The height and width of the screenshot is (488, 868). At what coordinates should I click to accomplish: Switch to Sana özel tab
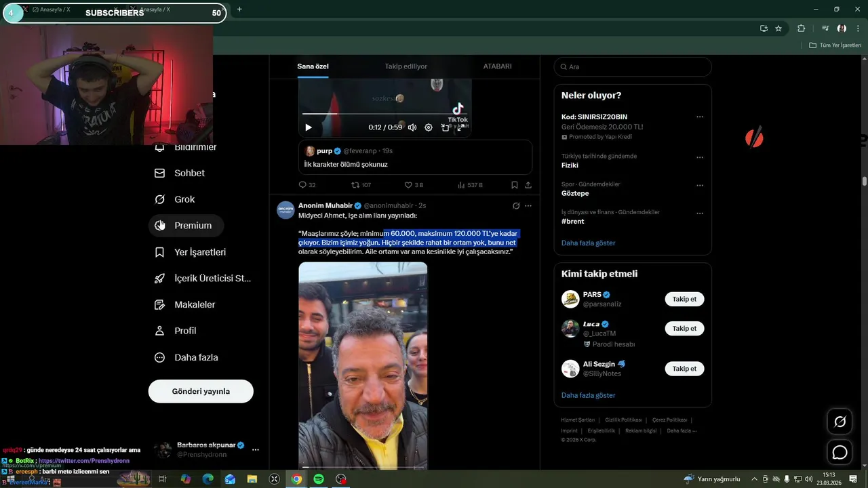313,66
